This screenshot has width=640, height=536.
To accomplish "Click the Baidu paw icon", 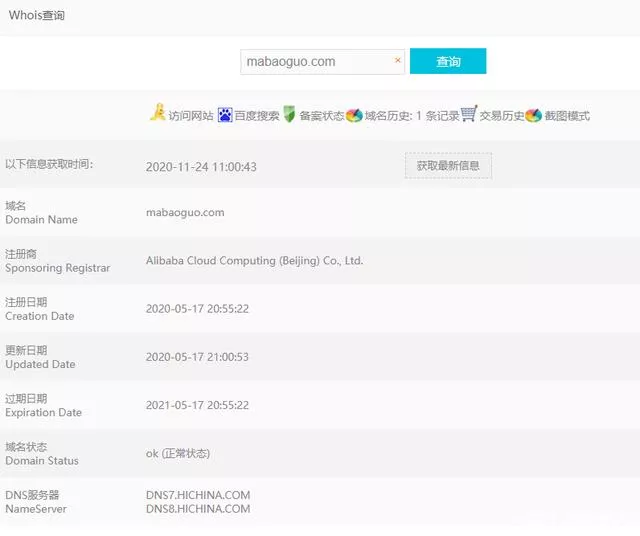I will tap(225, 114).
